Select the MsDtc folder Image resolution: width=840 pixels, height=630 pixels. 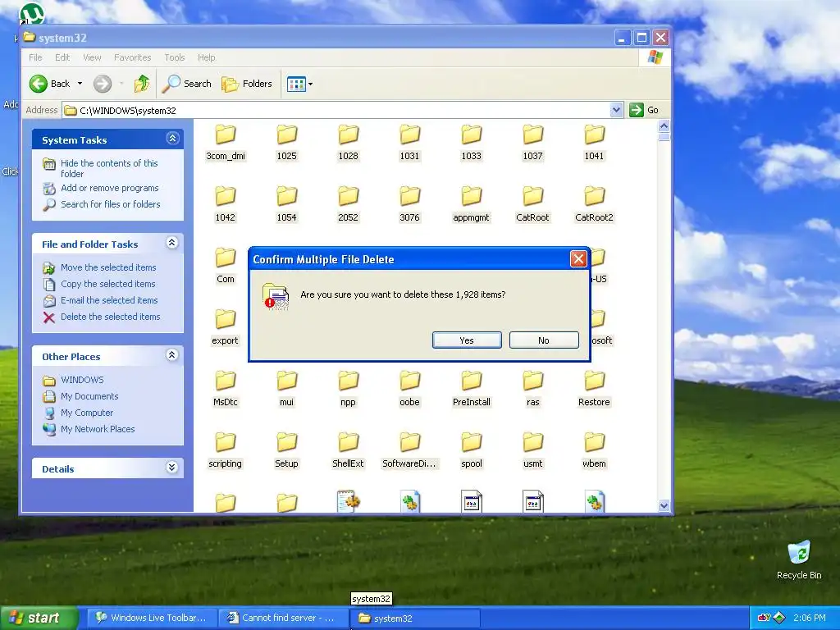tap(226, 389)
